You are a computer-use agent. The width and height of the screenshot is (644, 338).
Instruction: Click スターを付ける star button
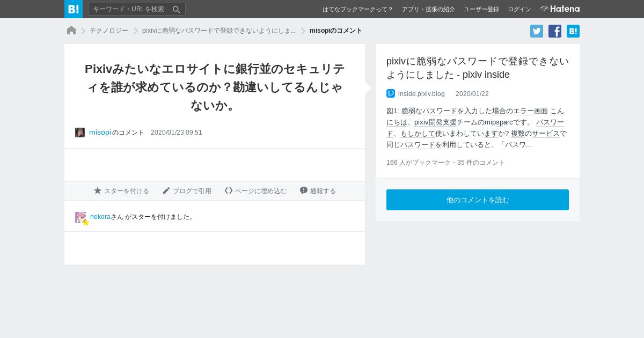(x=122, y=191)
